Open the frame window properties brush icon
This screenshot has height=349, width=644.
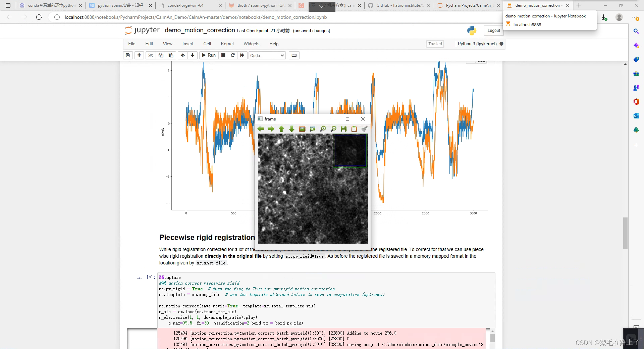click(364, 129)
